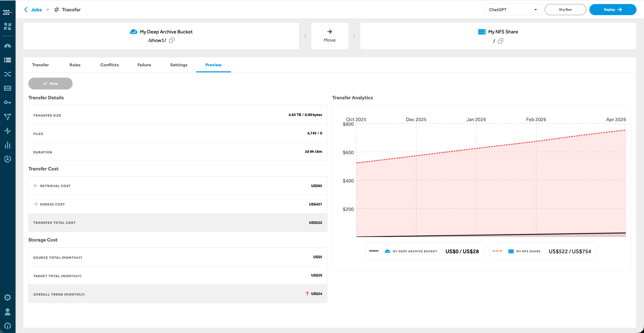This screenshot has height=333, width=644.
Task: Open the Settings tab of the transfer
Action: [179, 65]
